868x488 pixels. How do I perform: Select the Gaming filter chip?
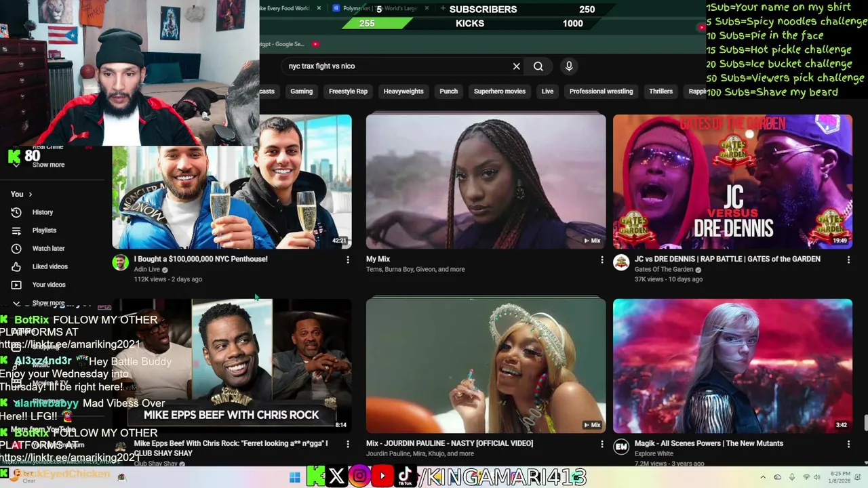click(x=301, y=91)
